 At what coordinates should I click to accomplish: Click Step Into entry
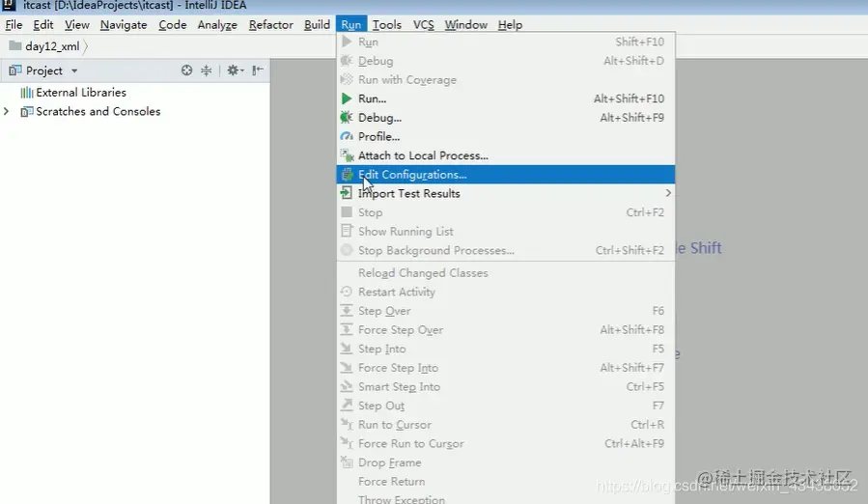[x=505, y=349]
